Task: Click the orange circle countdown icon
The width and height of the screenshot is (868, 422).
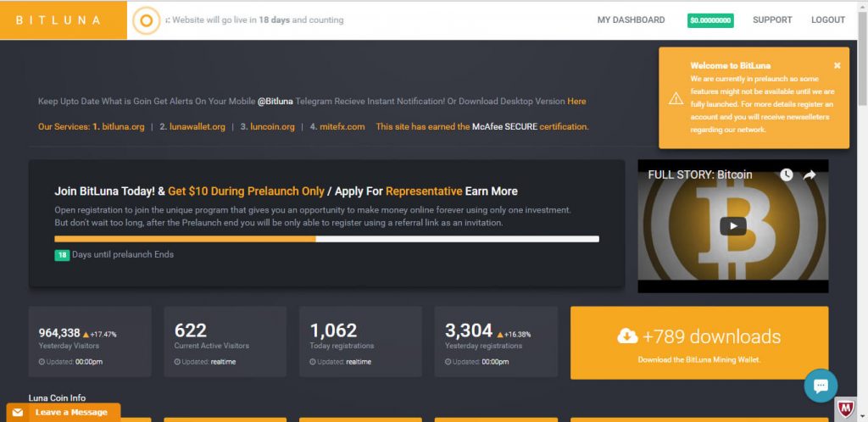Action: coord(146,20)
